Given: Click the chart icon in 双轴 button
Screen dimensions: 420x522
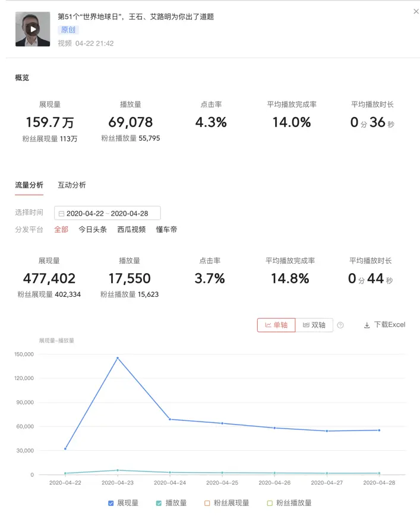Looking at the screenshot, I should (x=306, y=325).
